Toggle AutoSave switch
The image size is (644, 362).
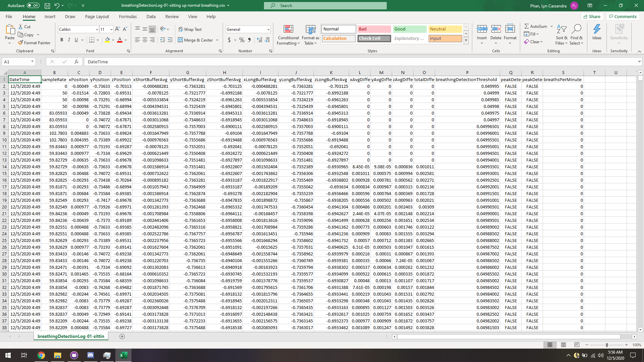(33, 6)
